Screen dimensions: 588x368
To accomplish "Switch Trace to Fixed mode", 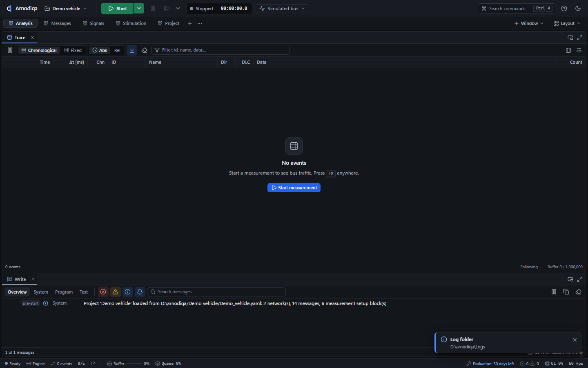I will coord(73,50).
